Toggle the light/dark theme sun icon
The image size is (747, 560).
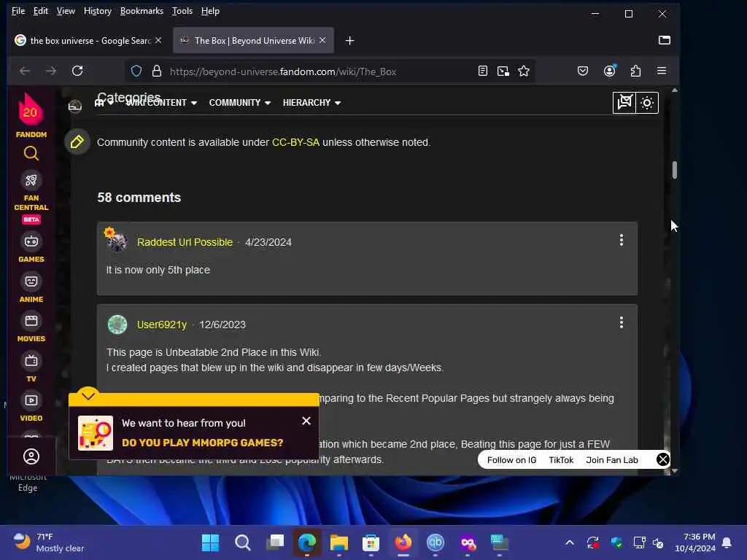coord(647,103)
